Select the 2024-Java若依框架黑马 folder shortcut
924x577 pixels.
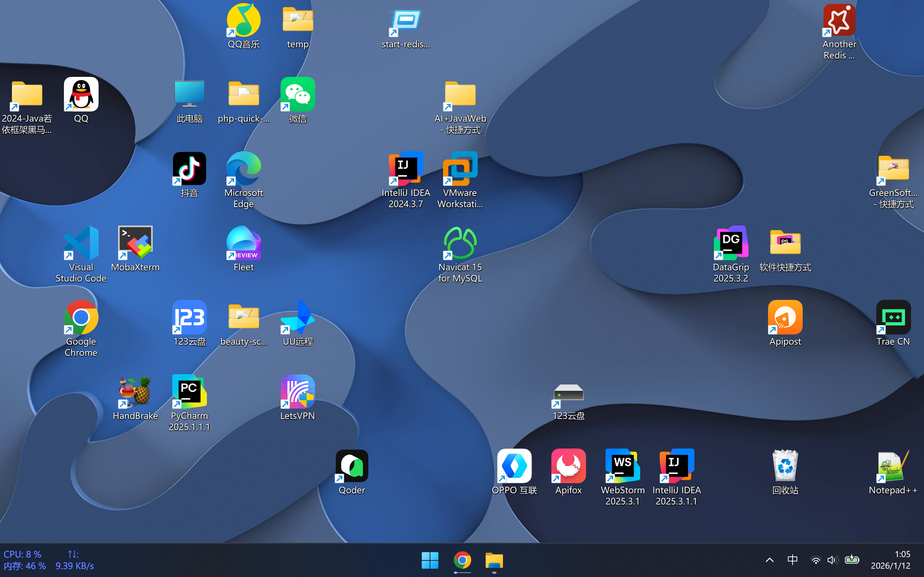tap(27, 95)
